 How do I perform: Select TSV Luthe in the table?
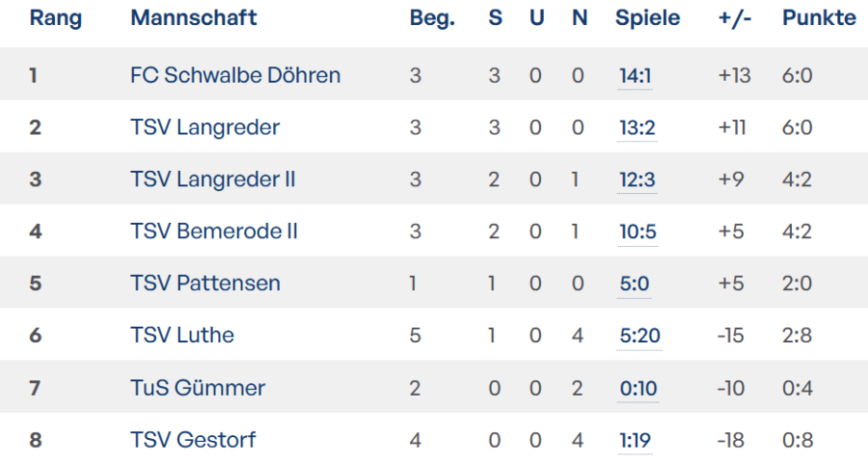pos(182,336)
